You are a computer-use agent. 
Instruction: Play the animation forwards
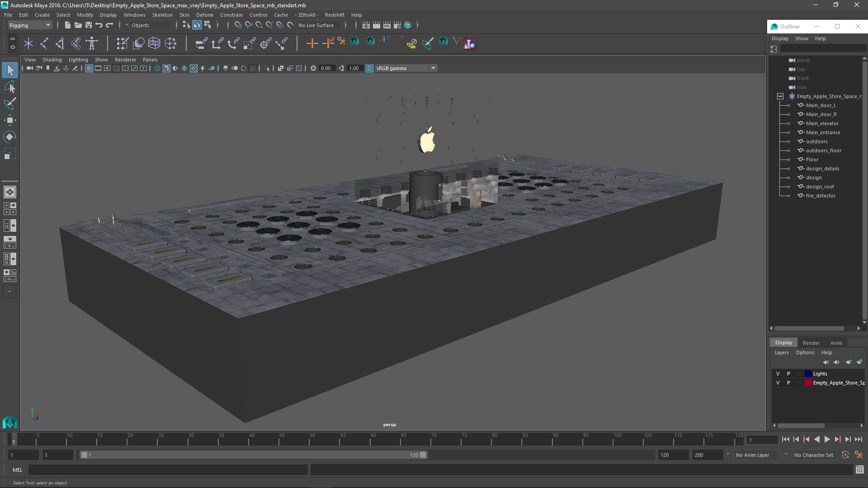point(827,439)
